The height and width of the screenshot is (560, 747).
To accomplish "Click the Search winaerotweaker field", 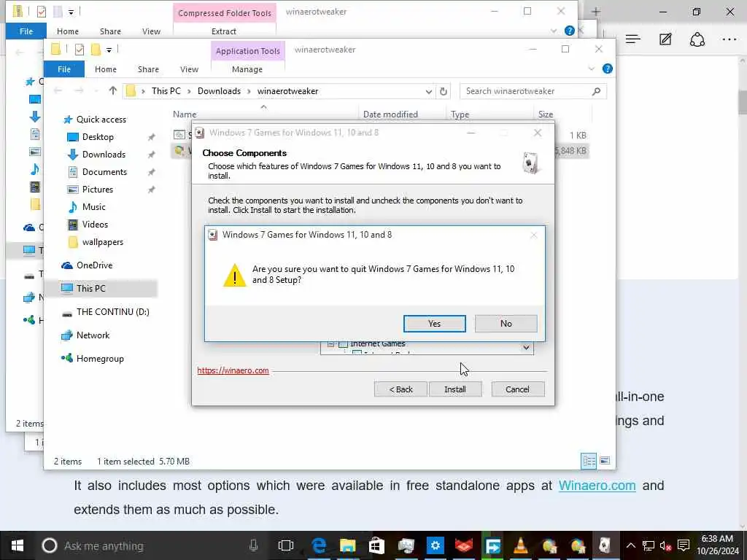I will (x=533, y=91).
